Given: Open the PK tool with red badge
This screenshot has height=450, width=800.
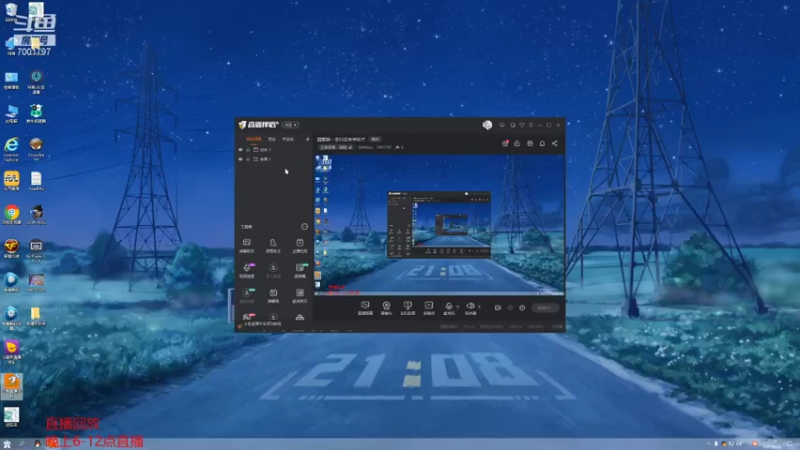Looking at the screenshot, I should 247,317.
